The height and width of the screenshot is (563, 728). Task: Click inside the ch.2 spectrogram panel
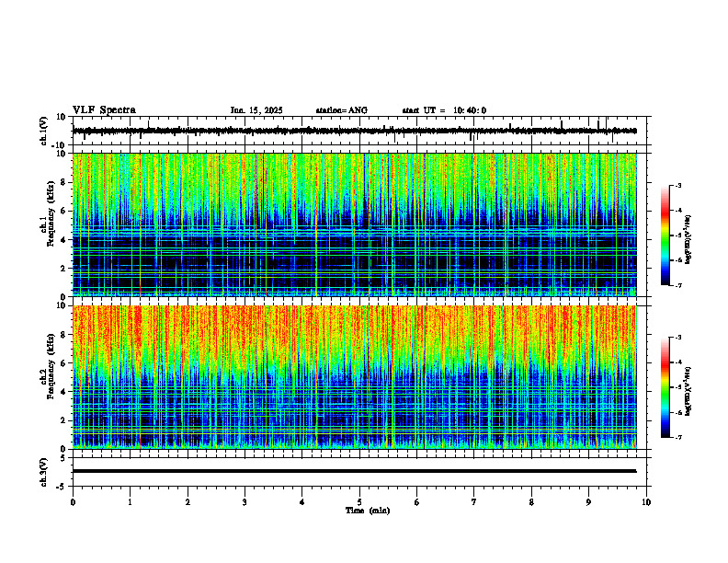click(355, 377)
